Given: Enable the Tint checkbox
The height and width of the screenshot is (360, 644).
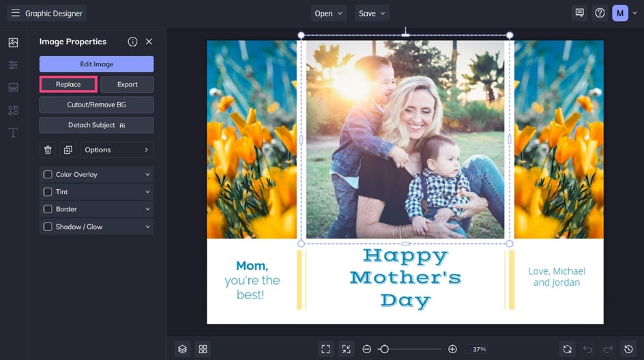Looking at the screenshot, I should coord(48,192).
